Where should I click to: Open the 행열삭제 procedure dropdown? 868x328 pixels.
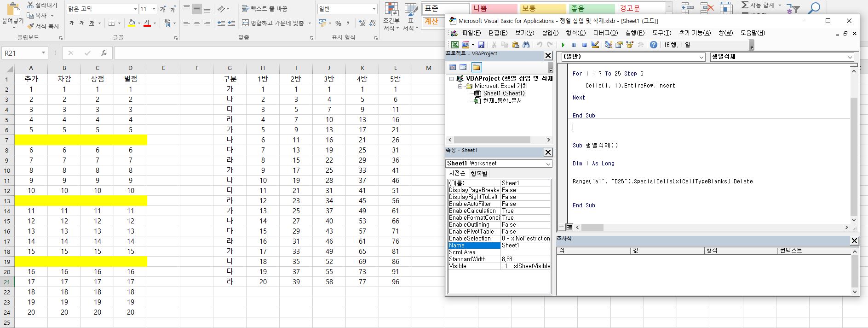pos(850,57)
